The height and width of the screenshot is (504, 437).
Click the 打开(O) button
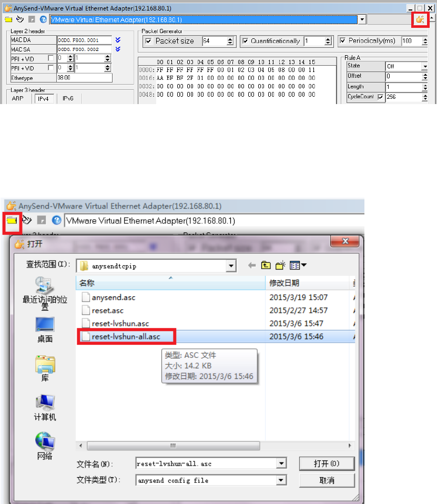(327, 464)
